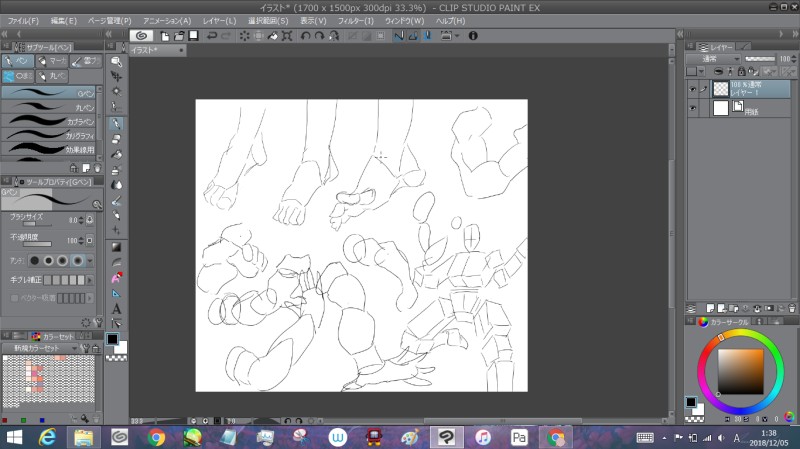
Task: Click the Scale/Rotate transform icon
Action: pos(287,36)
